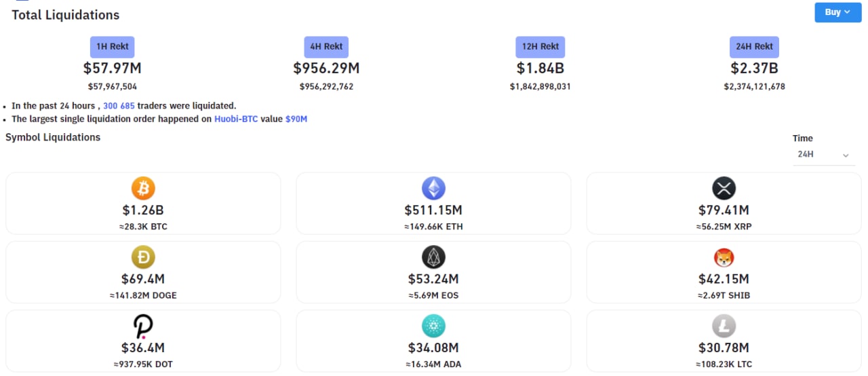The image size is (868, 376).
Task: Click the Litecoin coin icon
Action: point(724,326)
